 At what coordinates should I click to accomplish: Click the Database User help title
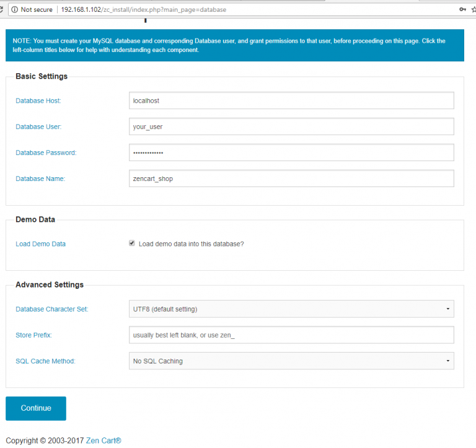[38, 126]
